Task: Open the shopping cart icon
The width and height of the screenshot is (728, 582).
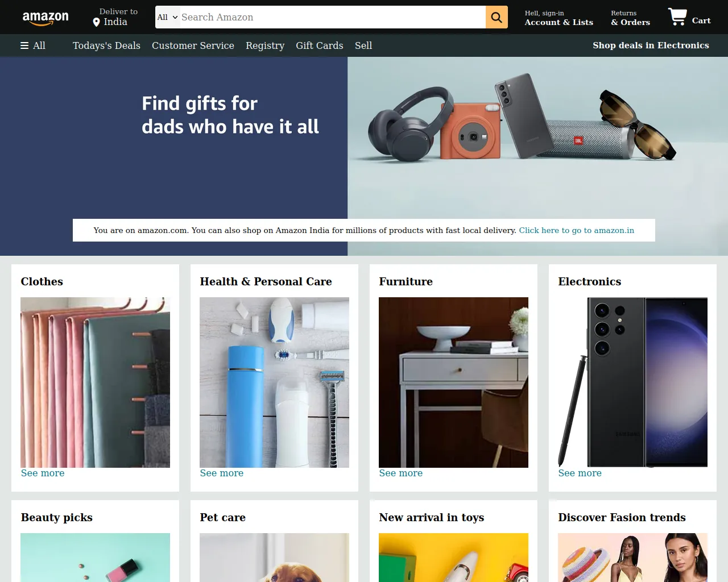Action: tap(677, 16)
